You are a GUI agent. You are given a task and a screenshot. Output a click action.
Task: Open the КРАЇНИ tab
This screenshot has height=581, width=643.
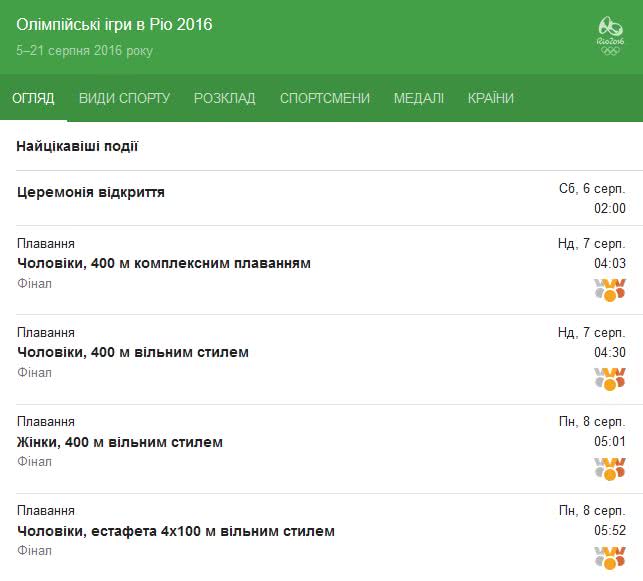pyautogui.click(x=490, y=98)
